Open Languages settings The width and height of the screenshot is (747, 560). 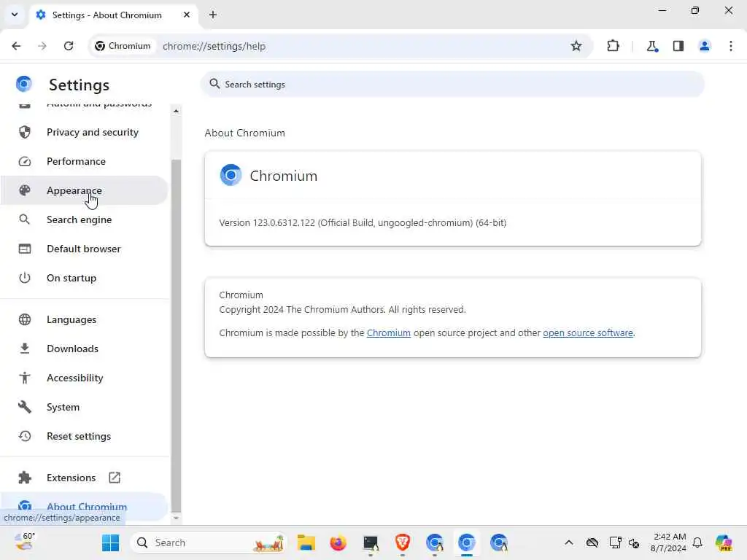point(84,319)
